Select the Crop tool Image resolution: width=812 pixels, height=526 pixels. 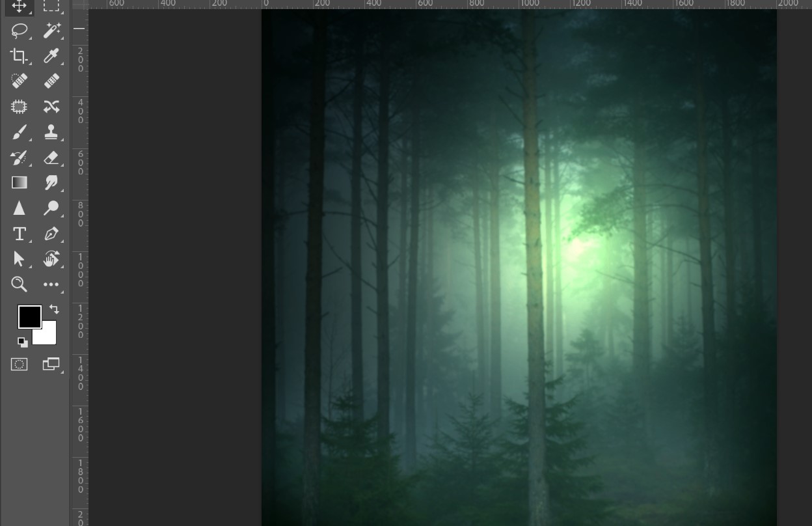(19, 55)
